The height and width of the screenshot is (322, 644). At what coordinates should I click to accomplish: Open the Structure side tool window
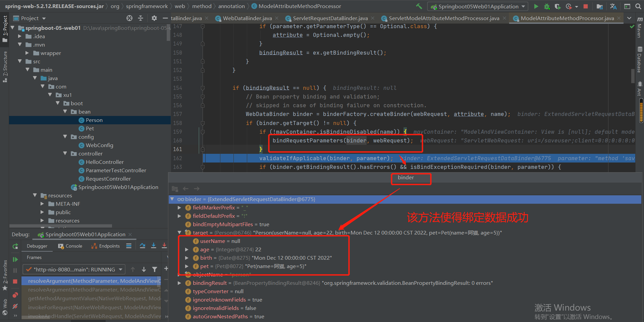tap(5, 66)
